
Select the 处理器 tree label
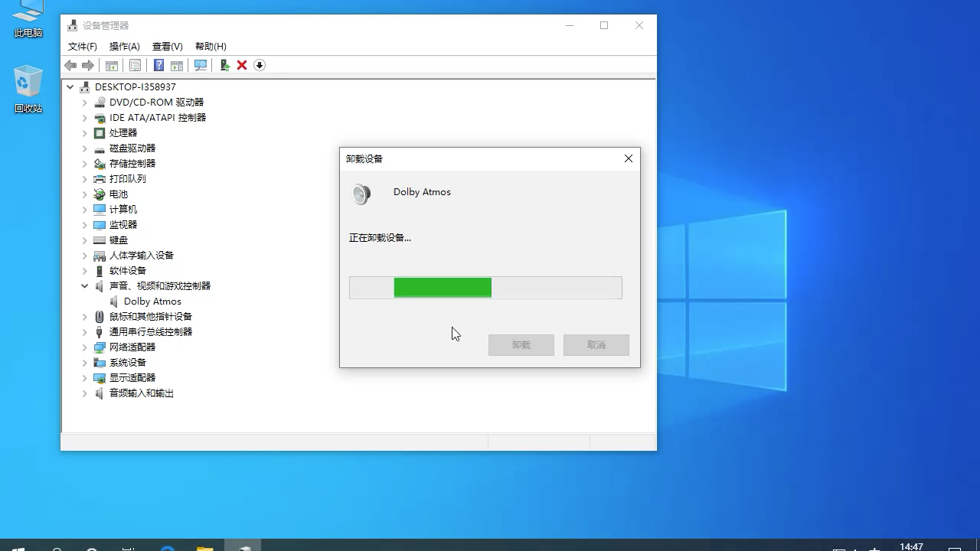[123, 133]
